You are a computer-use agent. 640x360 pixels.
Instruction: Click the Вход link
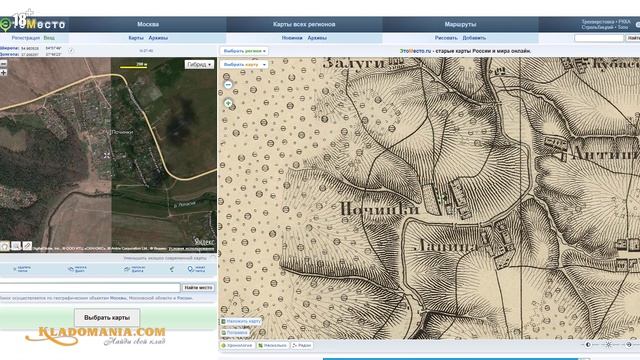click(49, 38)
